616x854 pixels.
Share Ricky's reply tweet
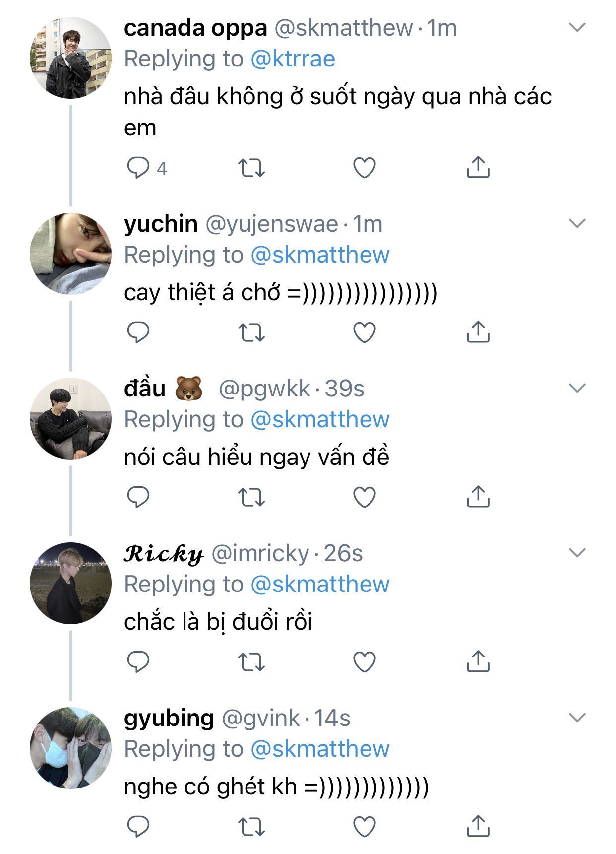point(478,661)
